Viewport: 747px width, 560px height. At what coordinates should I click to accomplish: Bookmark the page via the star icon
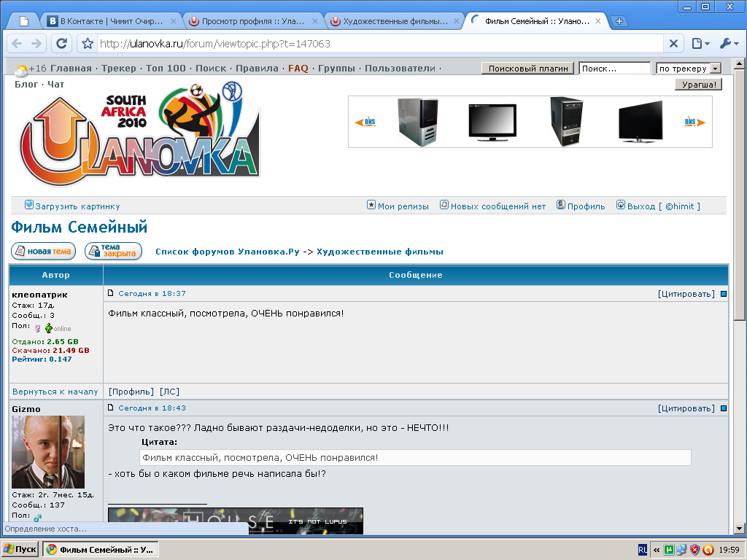click(x=87, y=43)
